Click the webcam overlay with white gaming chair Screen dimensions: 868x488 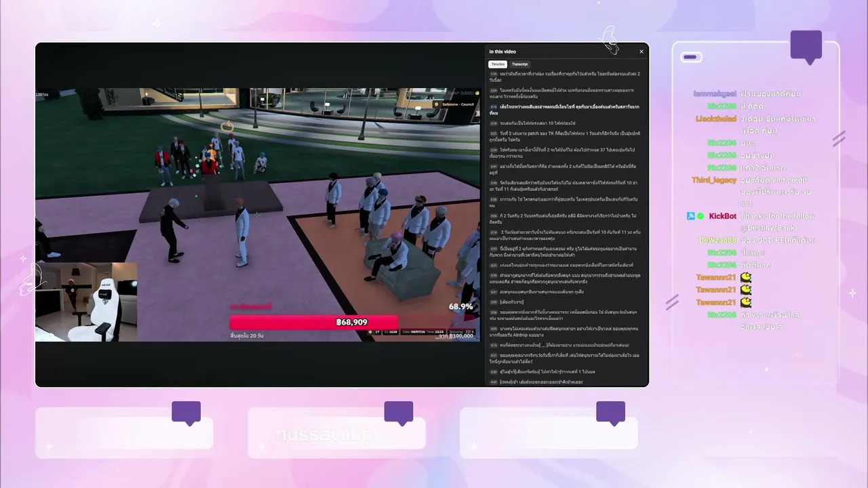[86, 302]
